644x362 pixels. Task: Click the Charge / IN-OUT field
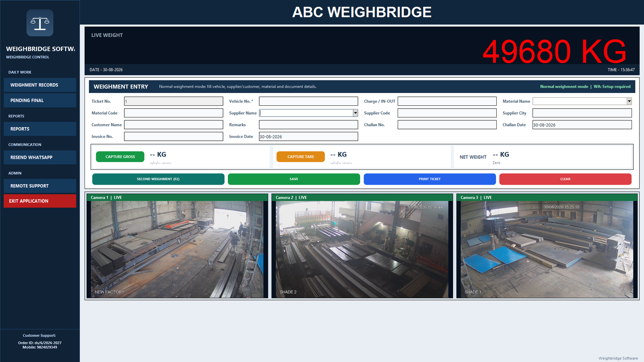click(447, 101)
